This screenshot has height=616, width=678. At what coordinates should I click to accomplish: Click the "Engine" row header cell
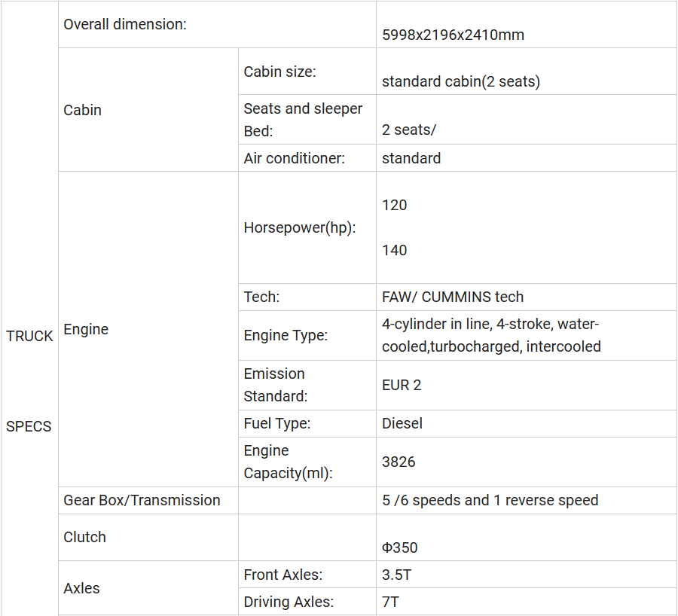[x=86, y=329]
